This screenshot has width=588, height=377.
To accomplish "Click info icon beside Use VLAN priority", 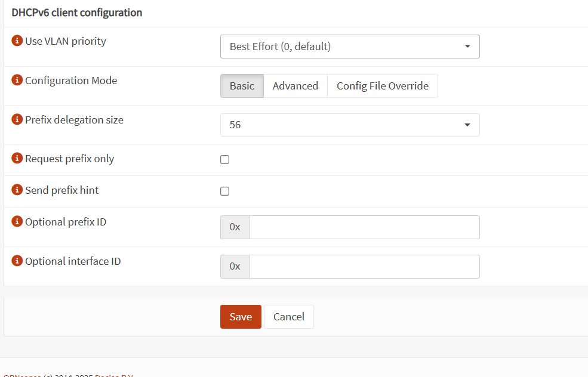I will pos(17,41).
